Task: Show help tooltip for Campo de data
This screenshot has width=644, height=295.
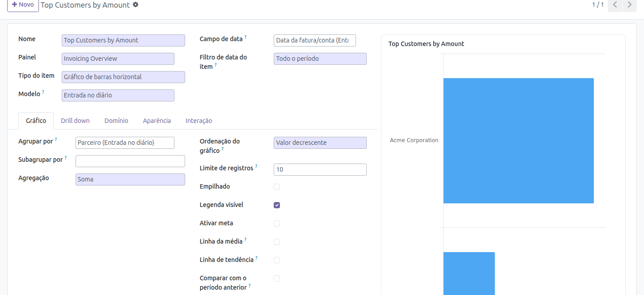Action: [246, 37]
